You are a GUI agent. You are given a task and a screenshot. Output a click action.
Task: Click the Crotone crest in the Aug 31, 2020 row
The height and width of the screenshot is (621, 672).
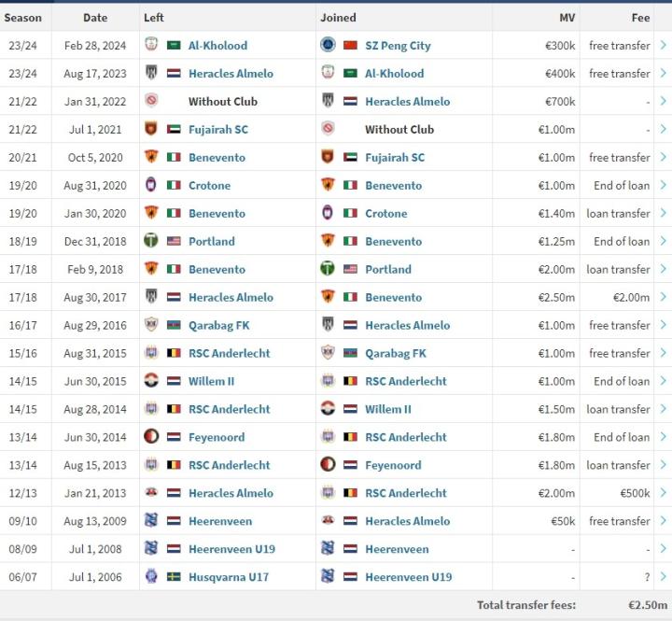(x=151, y=185)
